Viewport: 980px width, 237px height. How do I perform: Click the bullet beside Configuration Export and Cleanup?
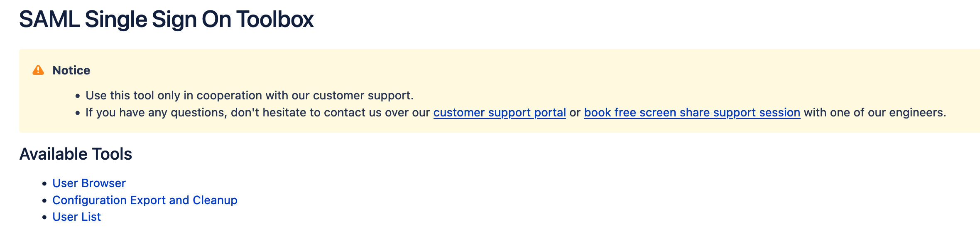tap(45, 201)
